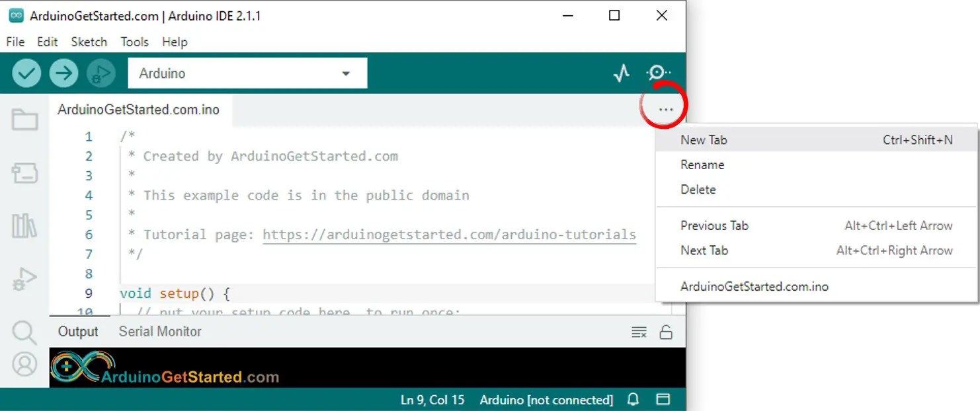
Task: Open the arduinogetstarted.com tutorials link in code
Action: (x=450, y=235)
